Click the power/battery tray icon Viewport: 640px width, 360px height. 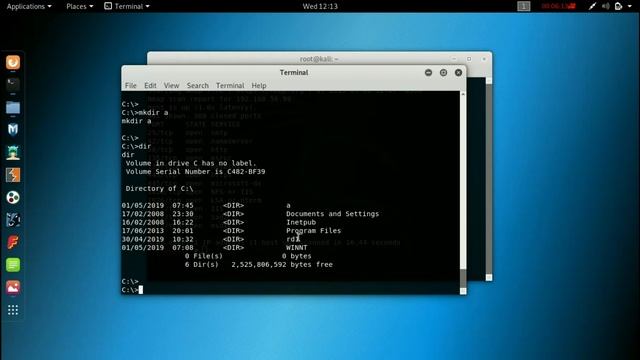coord(619,6)
